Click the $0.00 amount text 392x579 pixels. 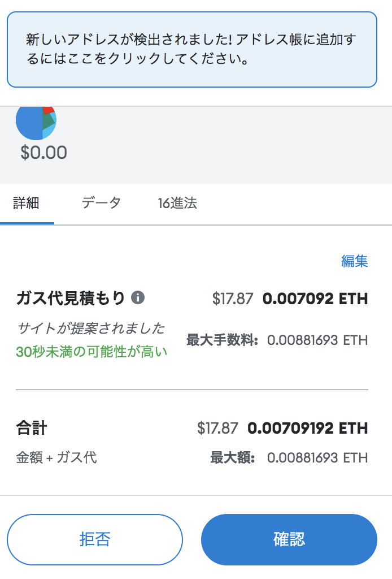44,153
